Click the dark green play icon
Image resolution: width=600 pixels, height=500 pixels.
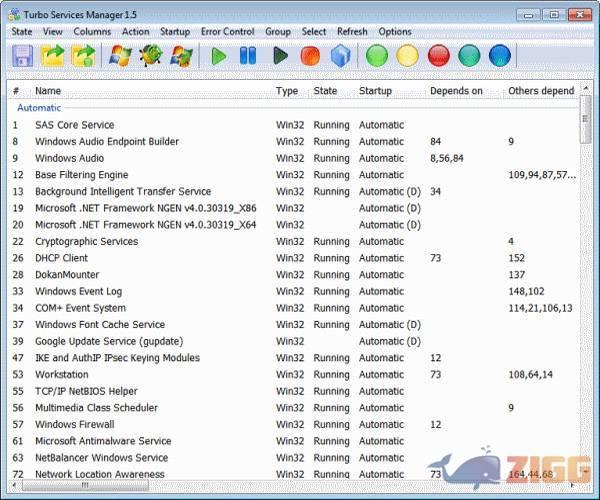click(280, 56)
